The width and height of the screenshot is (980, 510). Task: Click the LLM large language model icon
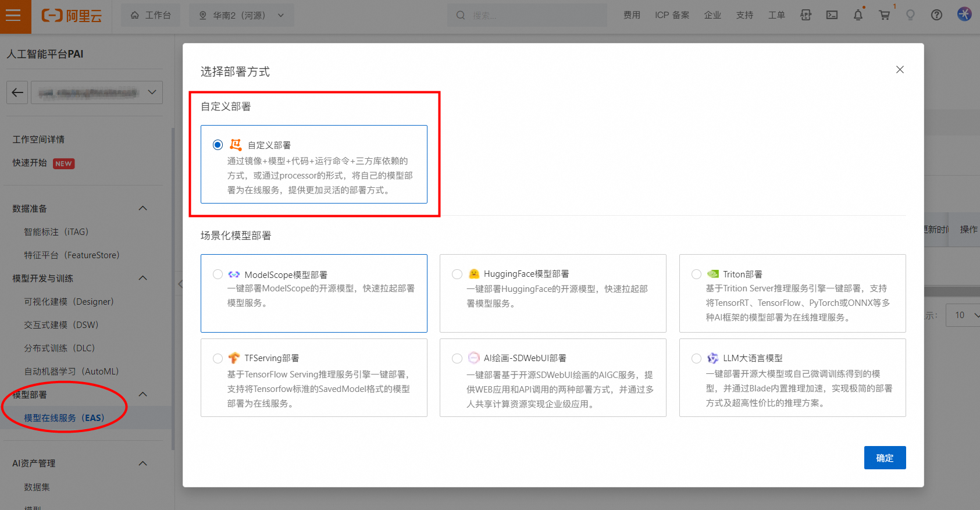[x=712, y=358]
